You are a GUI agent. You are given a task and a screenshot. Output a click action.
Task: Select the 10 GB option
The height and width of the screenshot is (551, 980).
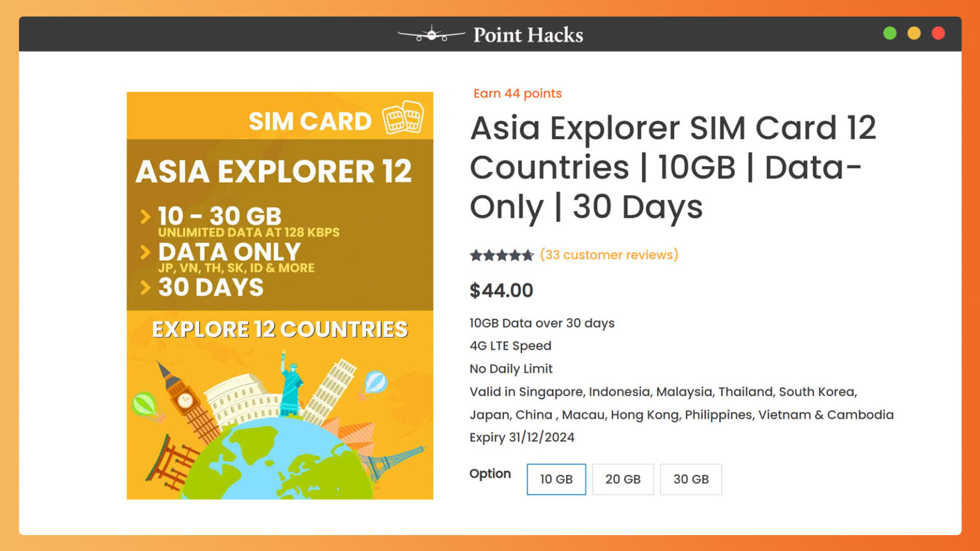click(x=556, y=479)
